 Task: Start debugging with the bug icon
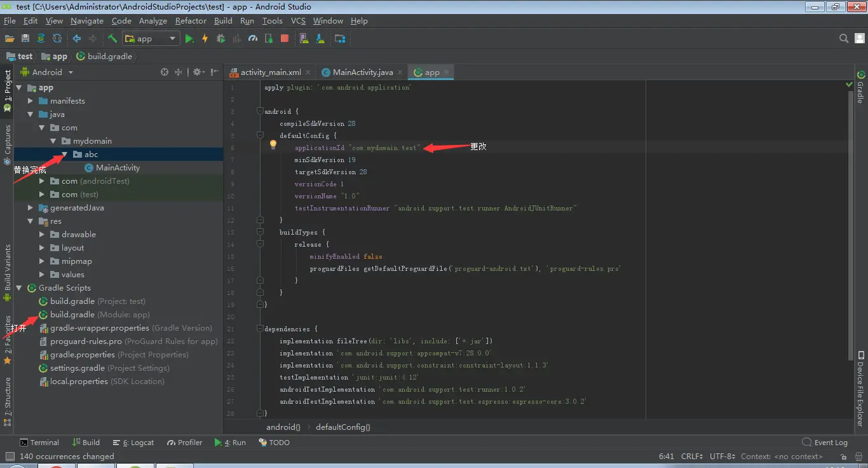coord(220,39)
